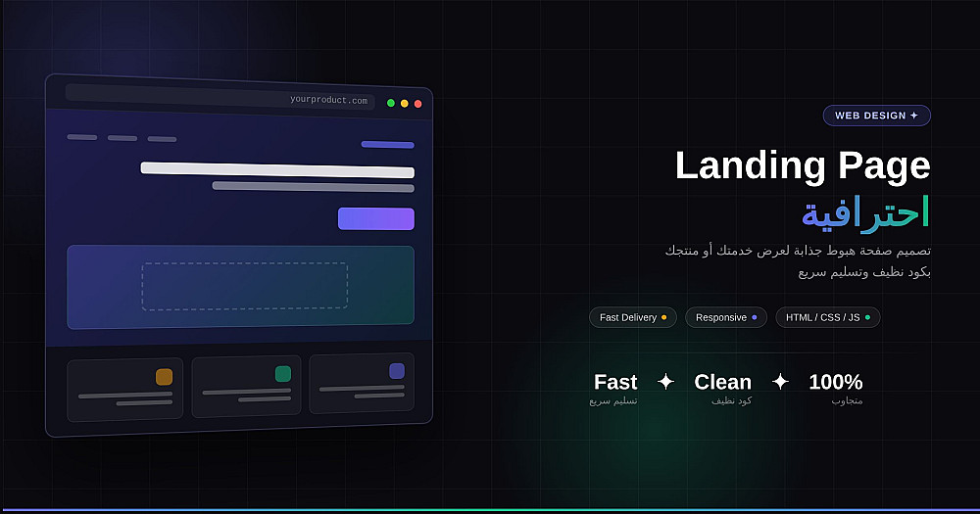Screen dimensions: 980x514
Task: Click the dashed placeholder box in mockup
Action: [x=245, y=286]
